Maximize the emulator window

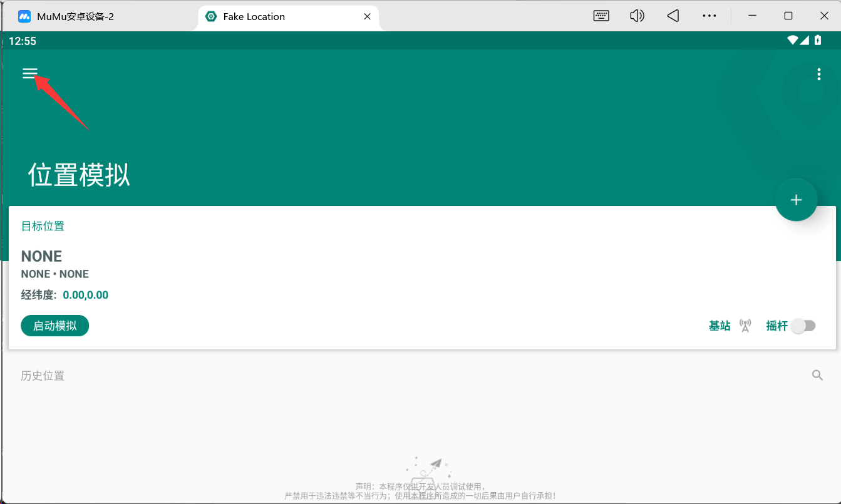(788, 16)
